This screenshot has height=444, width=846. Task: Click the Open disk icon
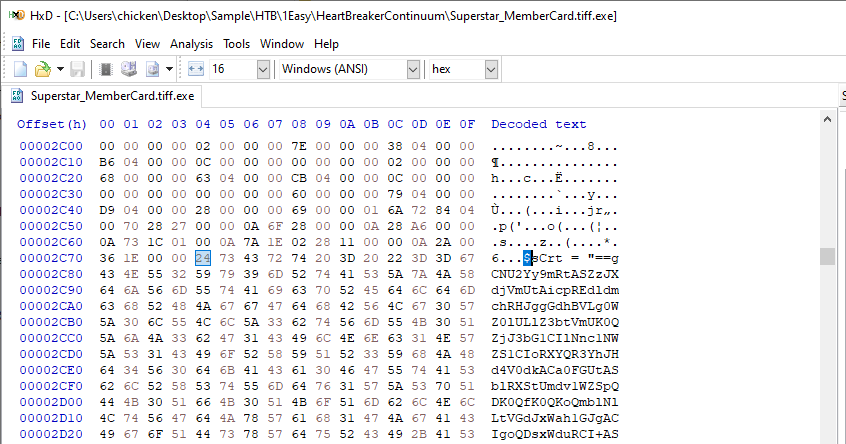[128, 69]
